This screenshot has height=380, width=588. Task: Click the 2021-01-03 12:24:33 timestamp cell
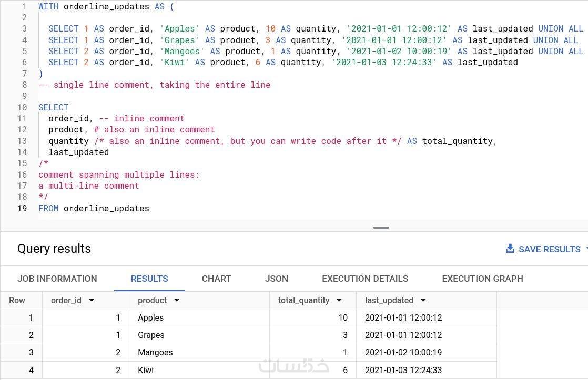coord(427,370)
